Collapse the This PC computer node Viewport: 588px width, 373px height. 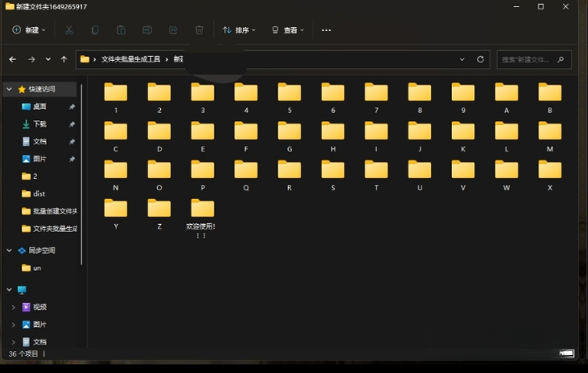click(x=9, y=290)
